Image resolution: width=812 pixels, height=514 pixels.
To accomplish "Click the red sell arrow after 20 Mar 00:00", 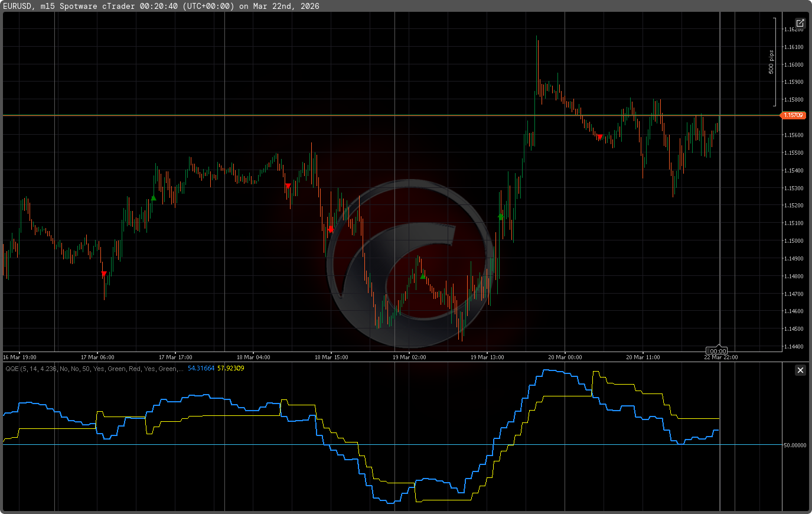I will [x=599, y=137].
